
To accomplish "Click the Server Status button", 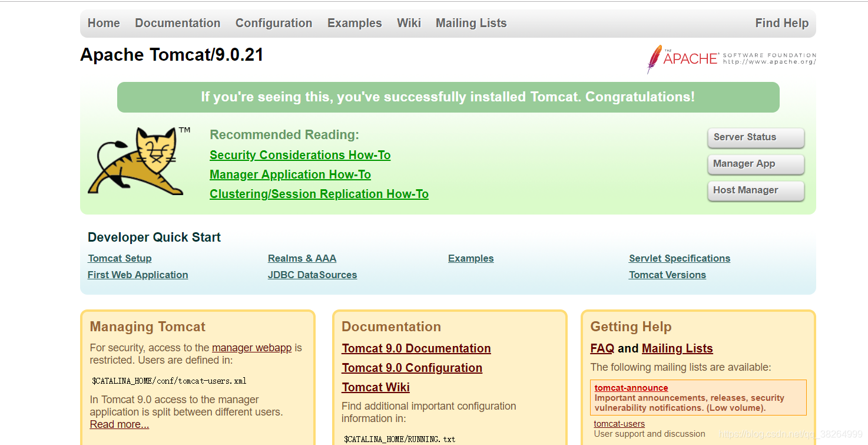I will click(756, 137).
